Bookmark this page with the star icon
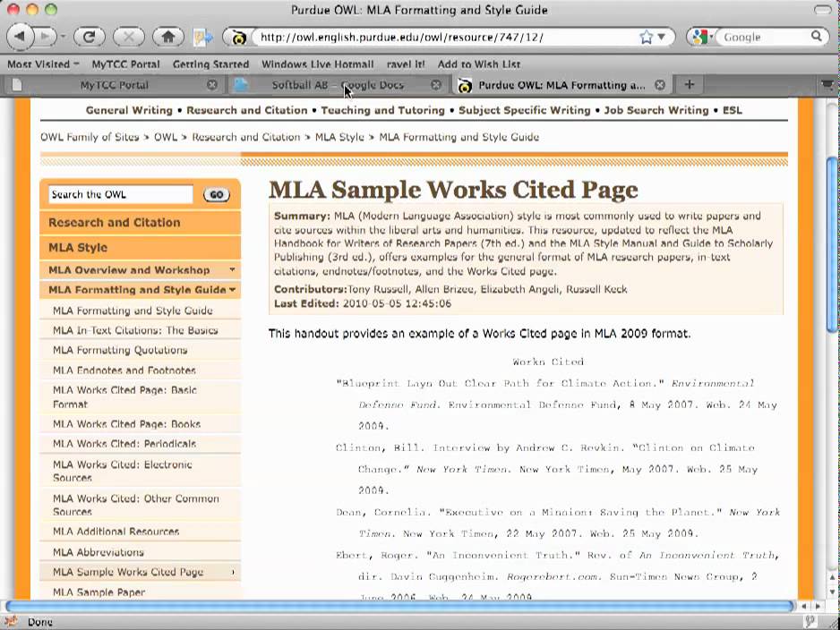The height and width of the screenshot is (630, 840). click(646, 37)
